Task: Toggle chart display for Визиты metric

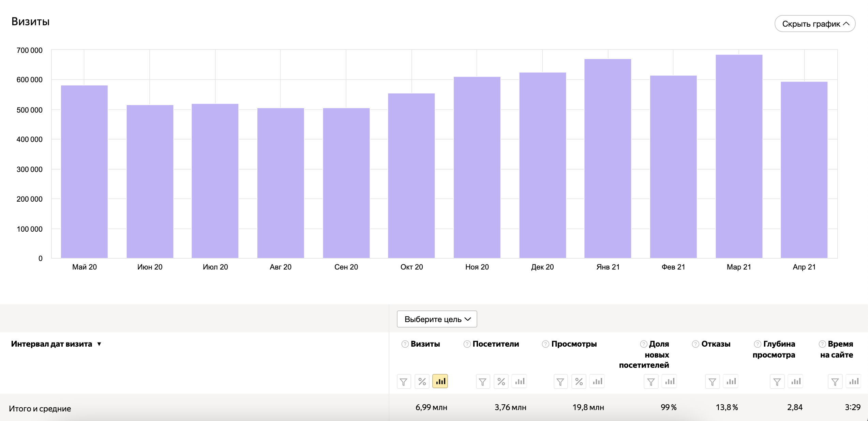Action: pos(440,381)
